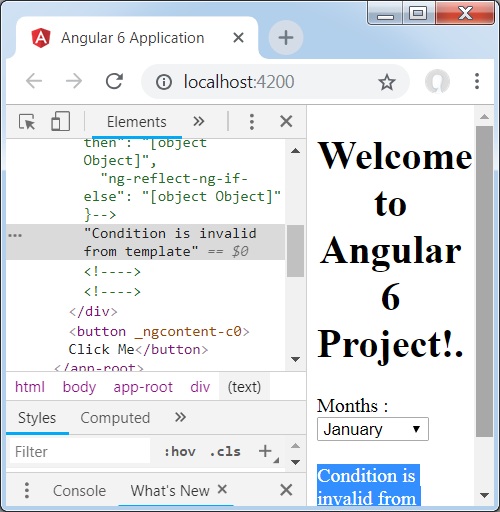Select html in the breadcrumb
Viewport: 500px width, 512px height.
pyautogui.click(x=30, y=387)
